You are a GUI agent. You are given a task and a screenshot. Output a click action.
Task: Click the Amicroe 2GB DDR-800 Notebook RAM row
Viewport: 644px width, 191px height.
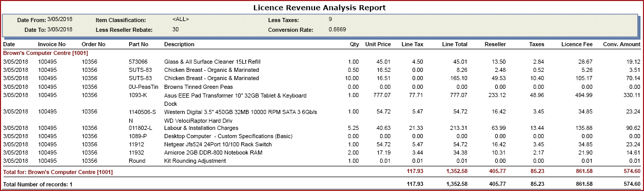point(322,153)
